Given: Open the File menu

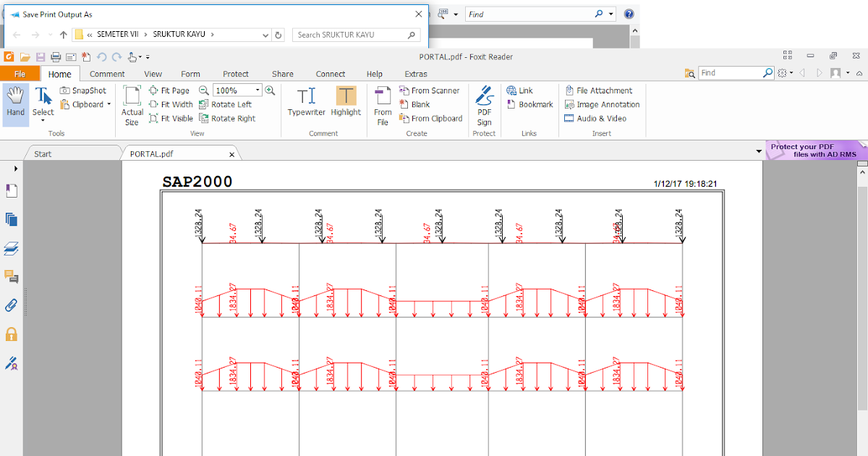Looking at the screenshot, I should click(x=20, y=74).
